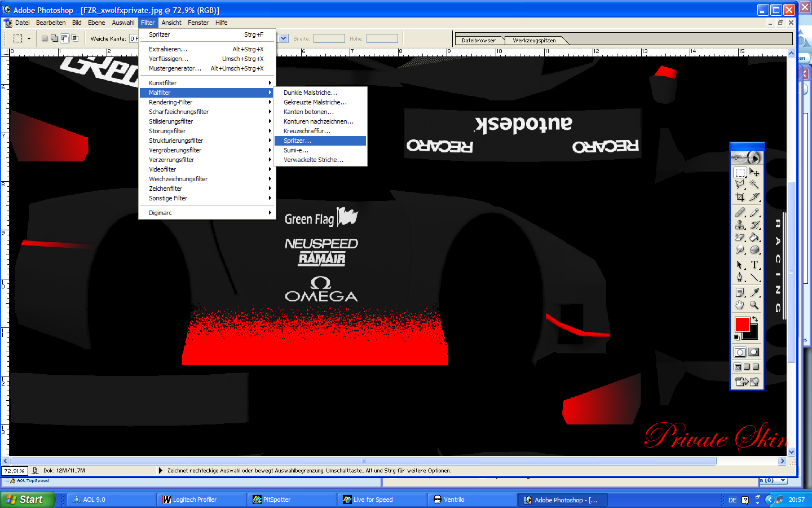This screenshot has height=508, width=812.
Task: Choose Spritzer… in the Malfilter submenu
Action: coord(321,141)
